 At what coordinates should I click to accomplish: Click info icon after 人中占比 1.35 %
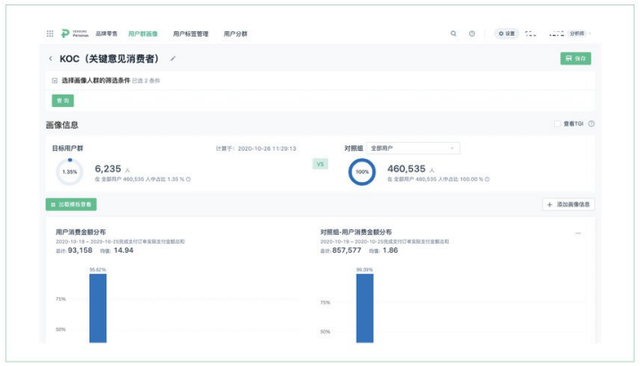click(188, 179)
